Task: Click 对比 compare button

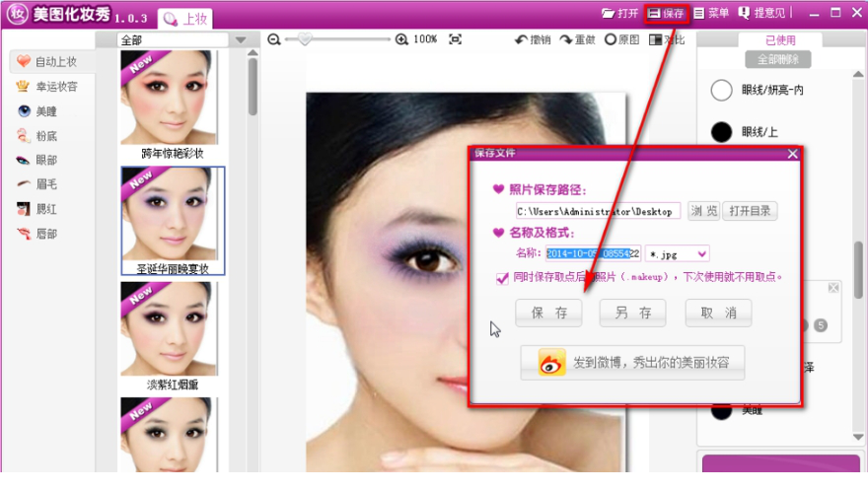Action: click(667, 39)
